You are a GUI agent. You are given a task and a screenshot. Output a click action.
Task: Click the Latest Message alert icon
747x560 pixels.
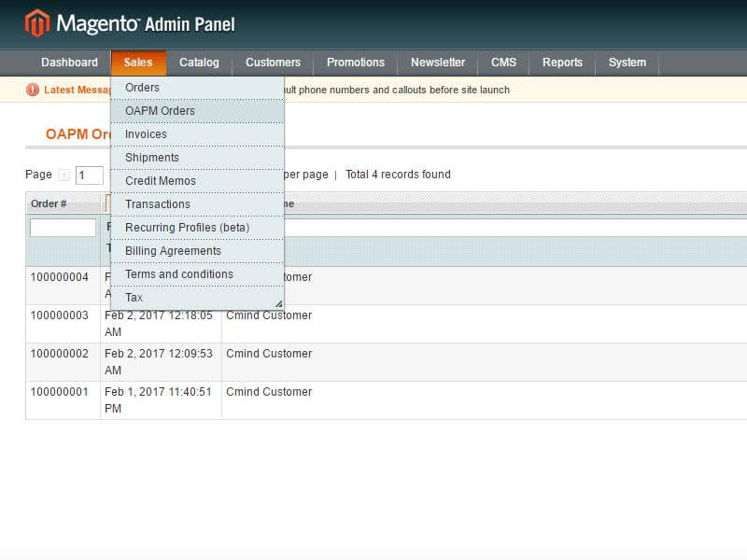tap(33, 90)
